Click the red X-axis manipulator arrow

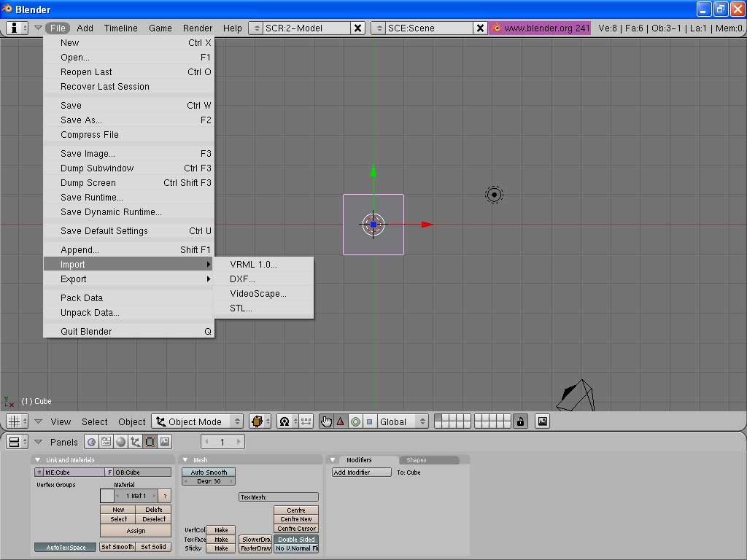427,225
